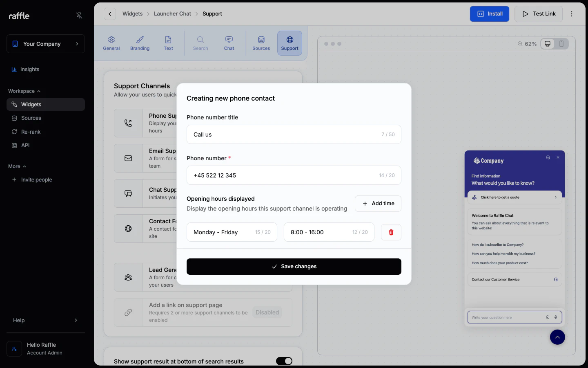Viewport: 588px width, 368px height.
Task: Click the zoom magnifier icon beside 62%
Action: [520, 44]
